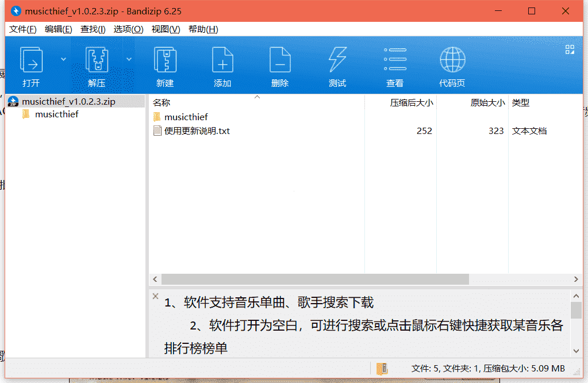Click the Test (测试) lightning icon
The width and height of the screenshot is (588, 383).
[x=337, y=60]
